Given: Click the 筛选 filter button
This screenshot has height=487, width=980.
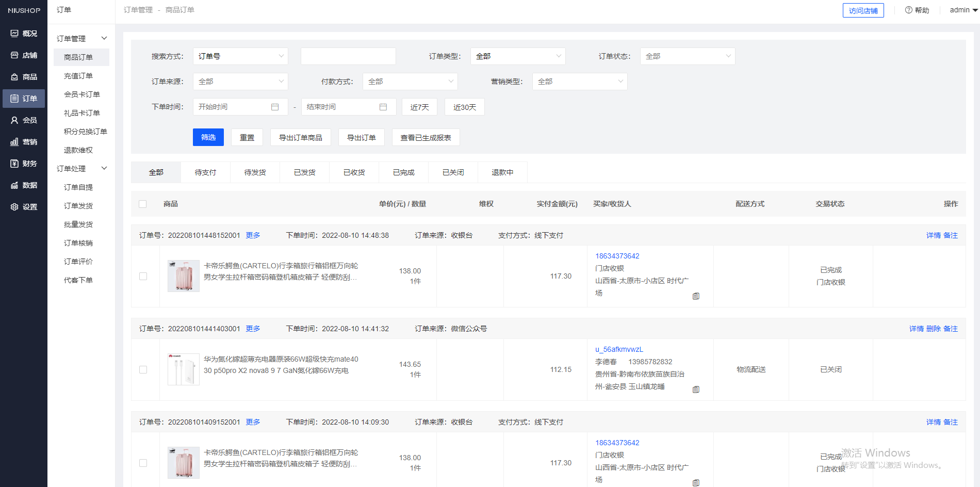Looking at the screenshot, I should point(208,137).
